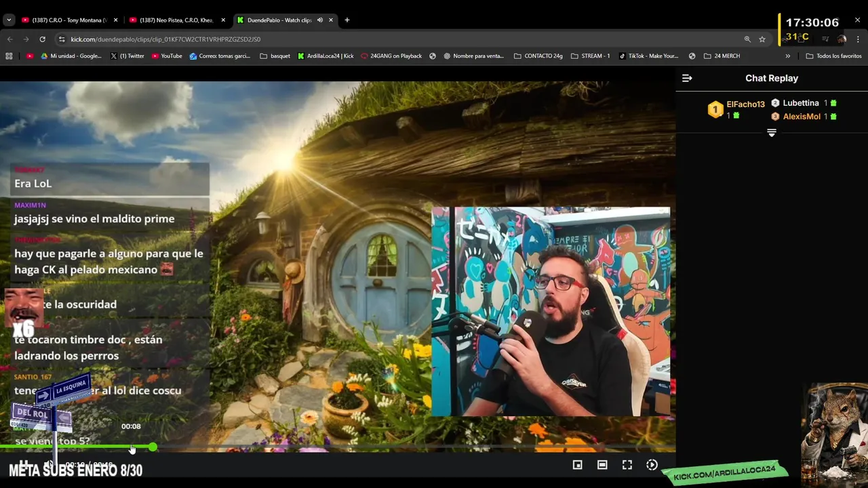Close the Neo Pistea tab
Image resolution: width=868 pixels, height=488 pixels.
click(x=223, y=20)
